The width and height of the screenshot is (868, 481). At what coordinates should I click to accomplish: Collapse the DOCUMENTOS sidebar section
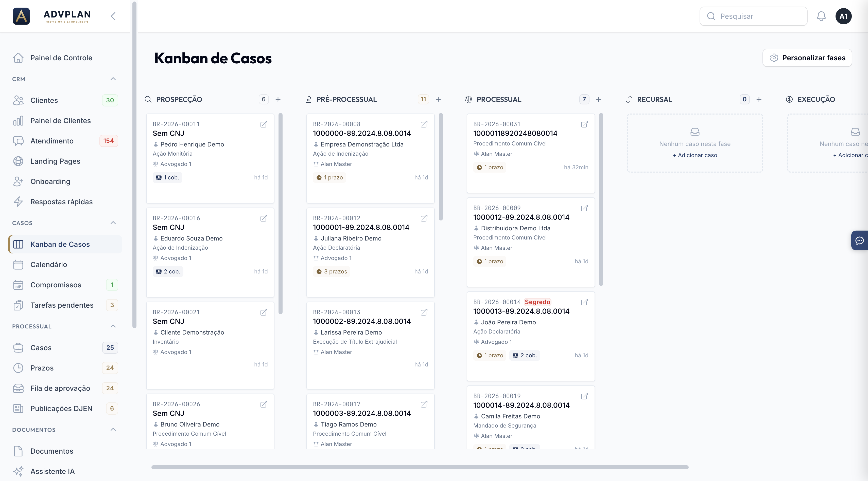(x=113, y=430)
